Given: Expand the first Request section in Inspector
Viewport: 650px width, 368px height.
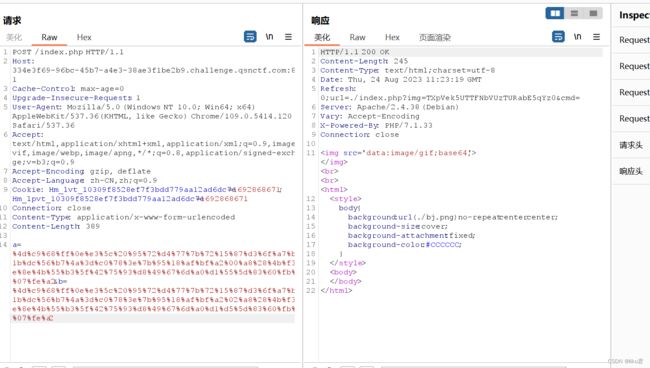Looking at the screenshot, I should tap(634, 40).
